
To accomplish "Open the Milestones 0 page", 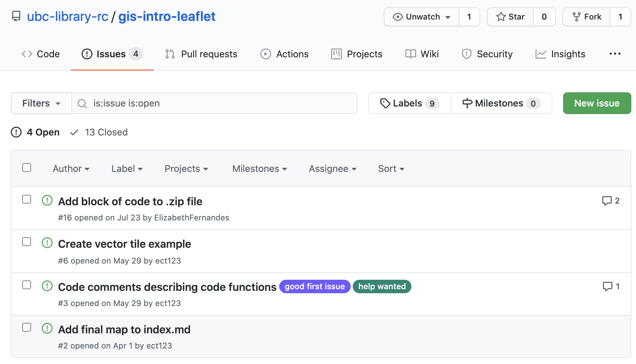I will pos(501,103).
